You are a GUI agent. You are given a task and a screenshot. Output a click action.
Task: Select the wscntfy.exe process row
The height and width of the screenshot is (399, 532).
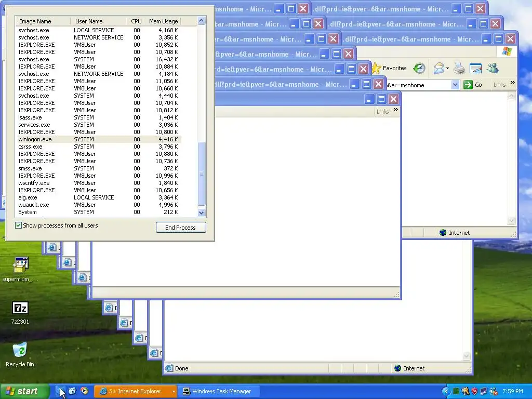(99, 183)
